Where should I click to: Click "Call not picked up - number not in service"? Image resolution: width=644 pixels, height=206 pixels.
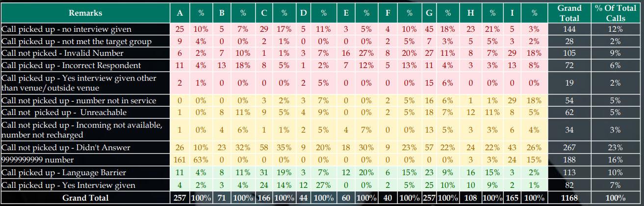pyautogui.click(x=79, y=100)
